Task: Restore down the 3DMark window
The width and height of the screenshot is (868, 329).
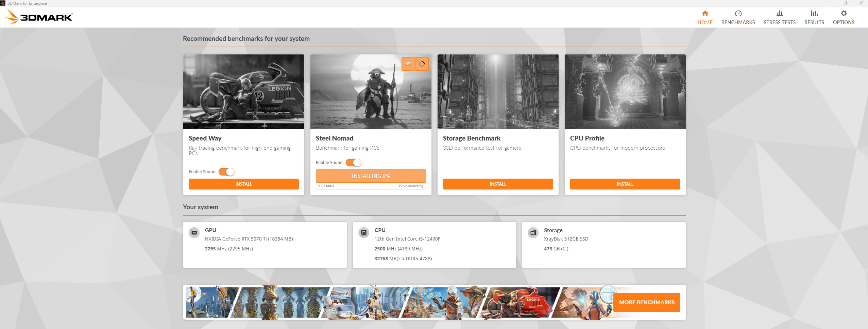Action: coord(845,3)
